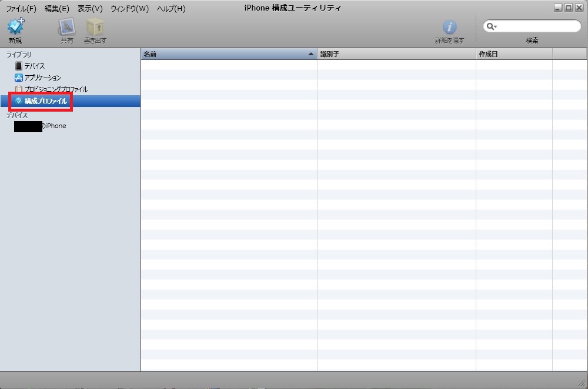Viewport: 588px width, 389px height.
Task: Minimize the iPhone 構成ユーティリティ window
Action: 558,8
